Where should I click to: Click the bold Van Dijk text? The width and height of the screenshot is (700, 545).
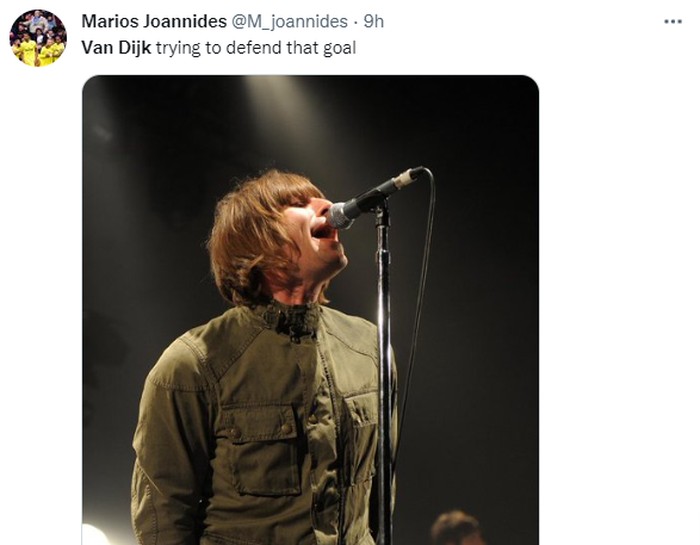[x=117, y=48]
